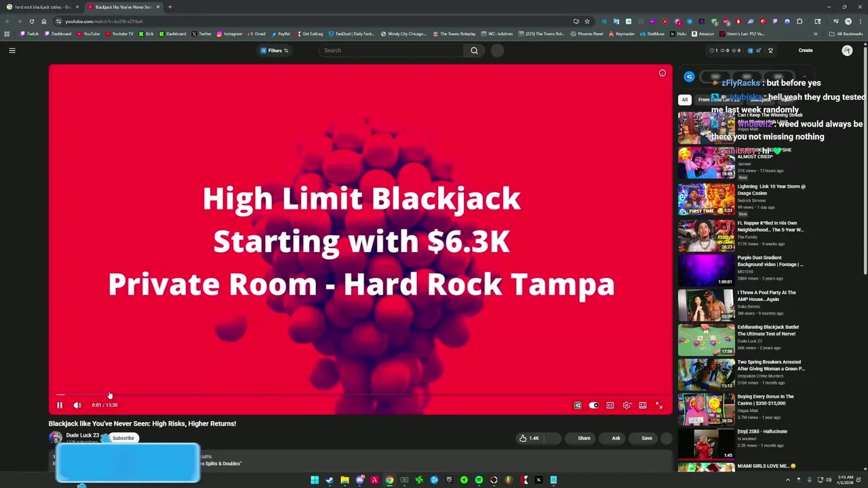Screen dimensions: 868x488
Task: Navigate back in browser
Action: pyautogui.click(x=7, y=21)
